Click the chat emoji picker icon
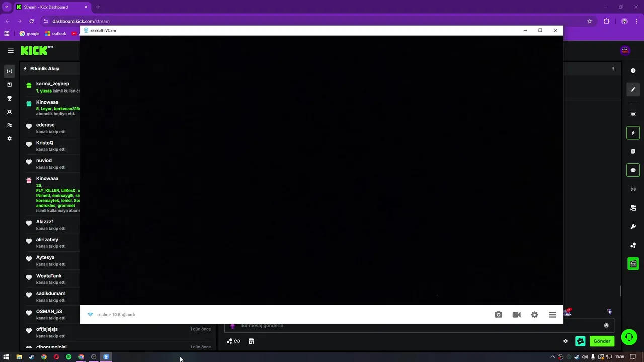Image resolution: width=644 pixels, height=362 pixels. click(606, 326)
